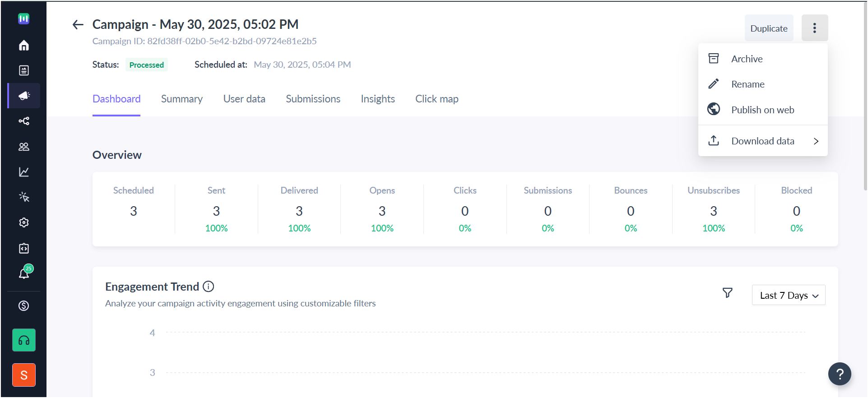Screen dimensions: 868x398
Task: Choose Rename from the options menu
Action: click(763, 84)
